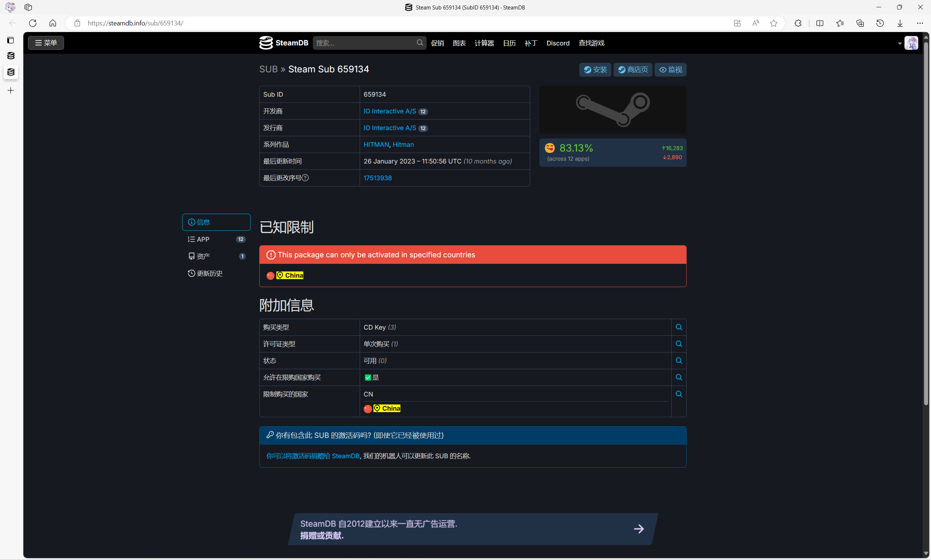Screen dimensions: 931x560
Task: Open the vertical tabs panel icon
Action: click(x=11, y=40)
